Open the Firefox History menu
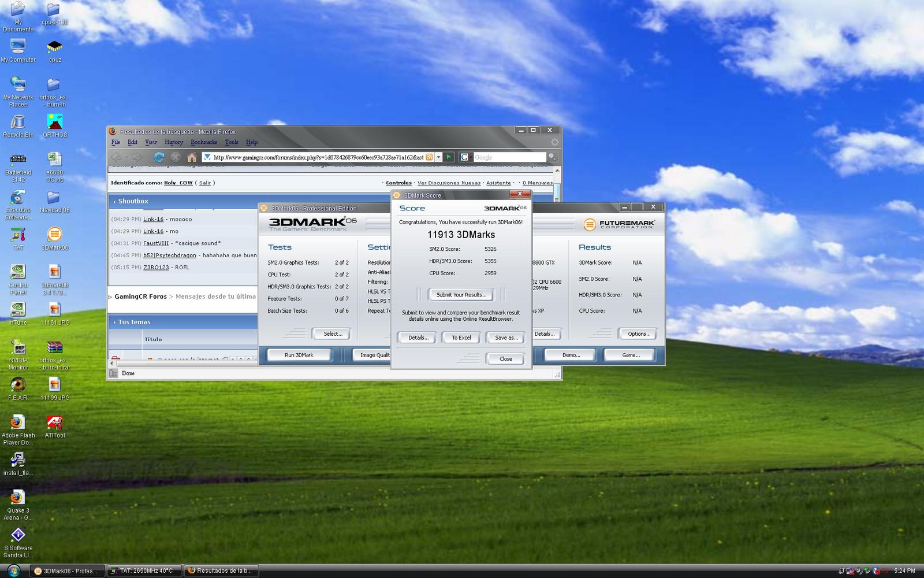 174,142
